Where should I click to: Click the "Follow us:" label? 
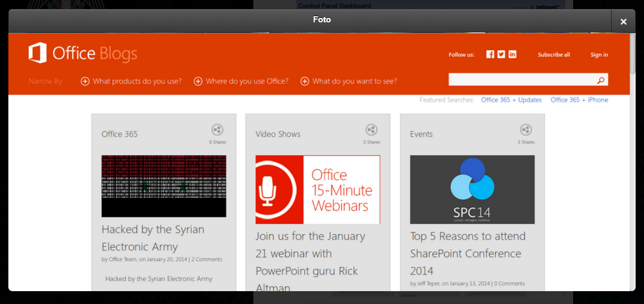[x=461, y=55]
